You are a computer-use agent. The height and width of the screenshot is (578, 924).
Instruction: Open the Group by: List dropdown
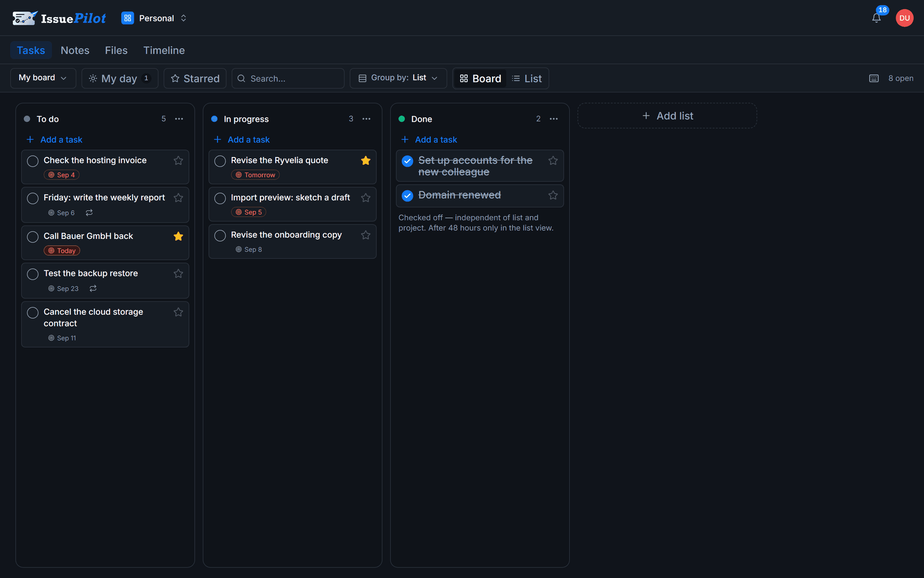[x=398, y=78]
